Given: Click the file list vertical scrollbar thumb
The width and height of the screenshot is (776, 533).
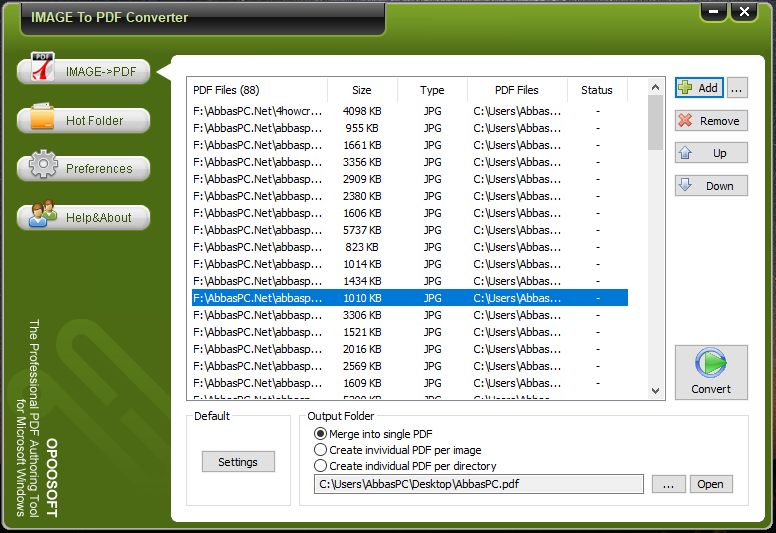Looking at the screenshot, I should [656, 122].
